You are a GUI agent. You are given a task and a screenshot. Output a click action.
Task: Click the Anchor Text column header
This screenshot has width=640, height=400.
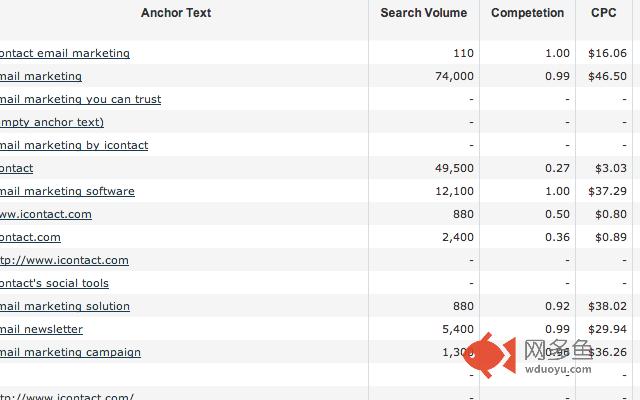pyautogui.click(x=176, y=13)
